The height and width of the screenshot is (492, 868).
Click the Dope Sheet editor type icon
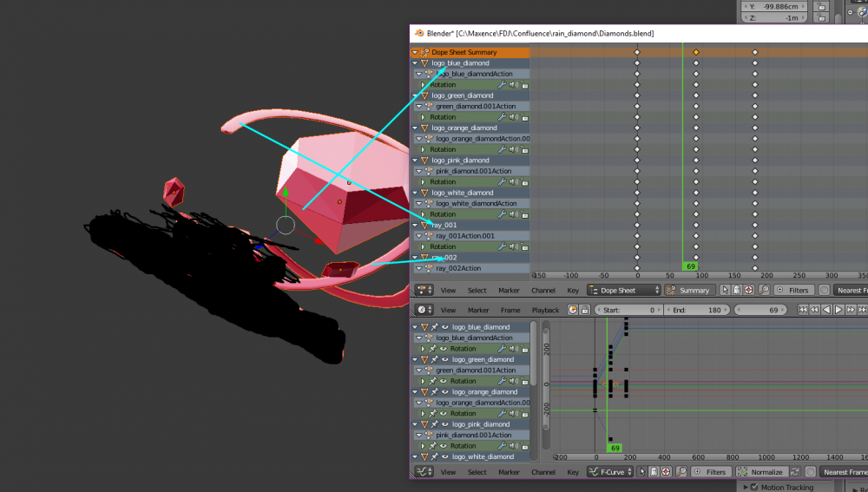click(x=424, y=290)
